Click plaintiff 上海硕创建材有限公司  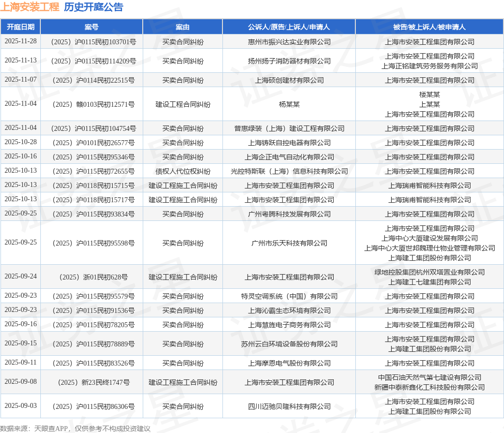[289, 80]
